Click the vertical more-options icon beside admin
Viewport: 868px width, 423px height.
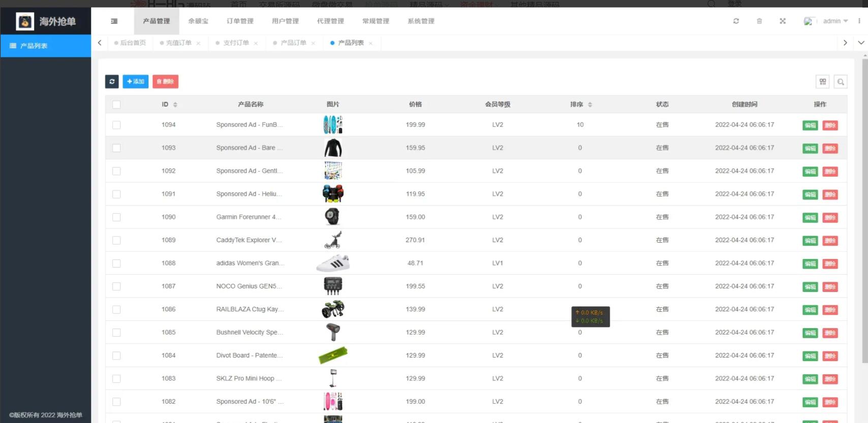859,21
